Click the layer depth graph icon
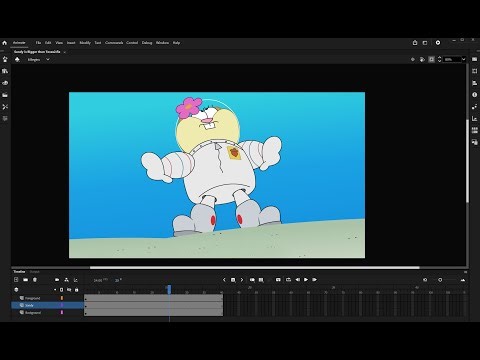 [x=76, y=280]
